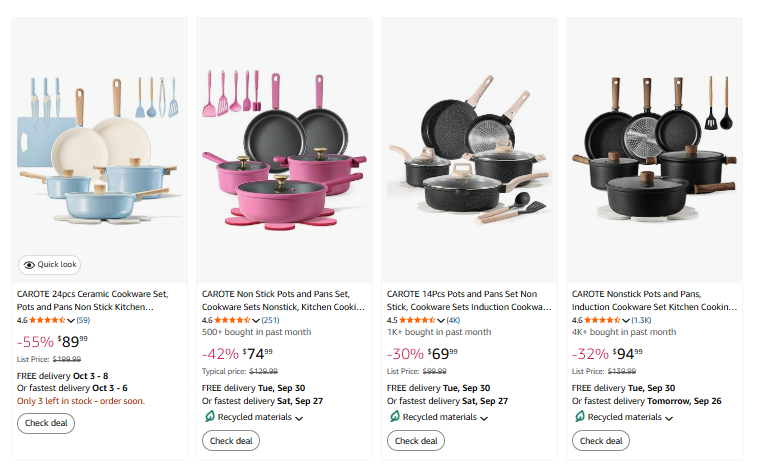Check deal for the $69.99 set
The image size is (764, 465).
click(x=415, y=440)
